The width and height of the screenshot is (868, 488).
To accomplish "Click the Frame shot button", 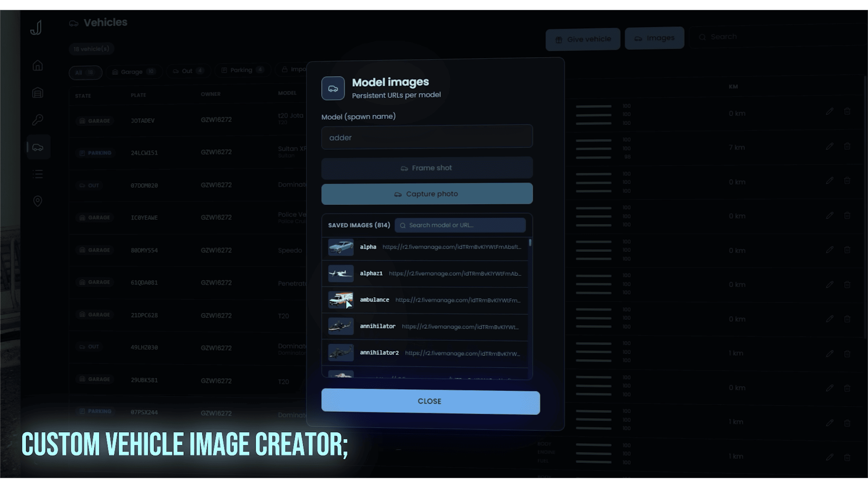I will pyautogui.click(x=427, y=168).
